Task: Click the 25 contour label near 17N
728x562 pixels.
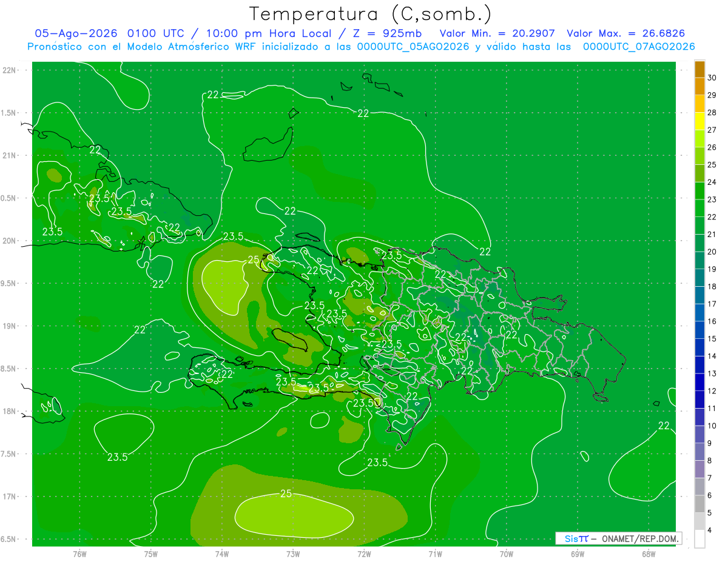Action: point(286,493)
